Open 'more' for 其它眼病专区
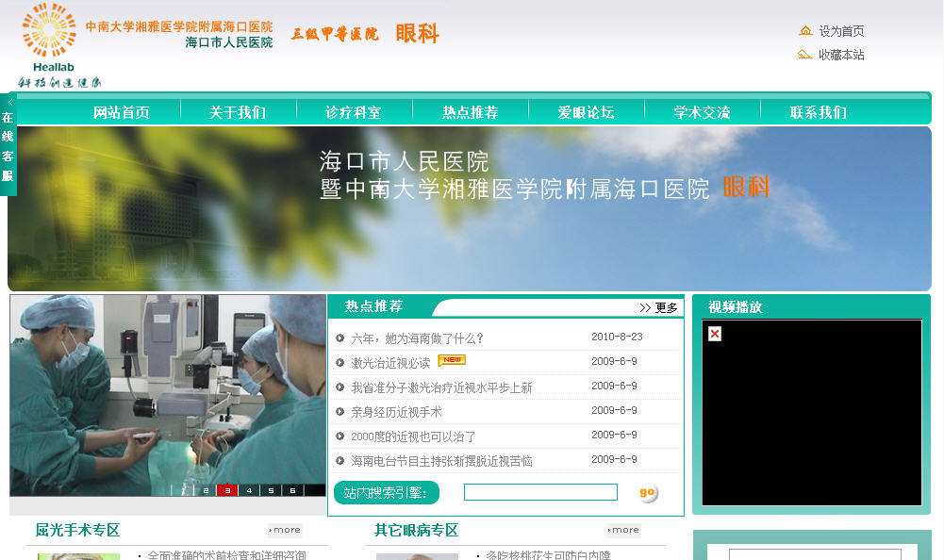The height and width of the screenshot is (560, 944). pos(623,530)
